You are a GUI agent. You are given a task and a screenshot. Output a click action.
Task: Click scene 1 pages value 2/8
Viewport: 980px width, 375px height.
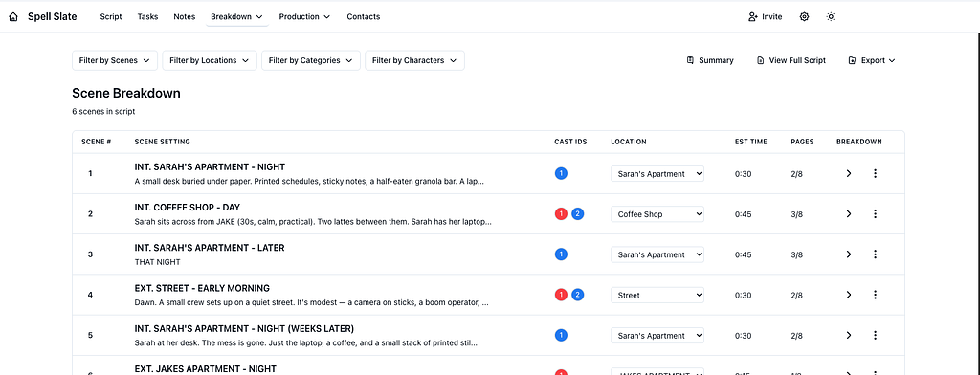797,174
